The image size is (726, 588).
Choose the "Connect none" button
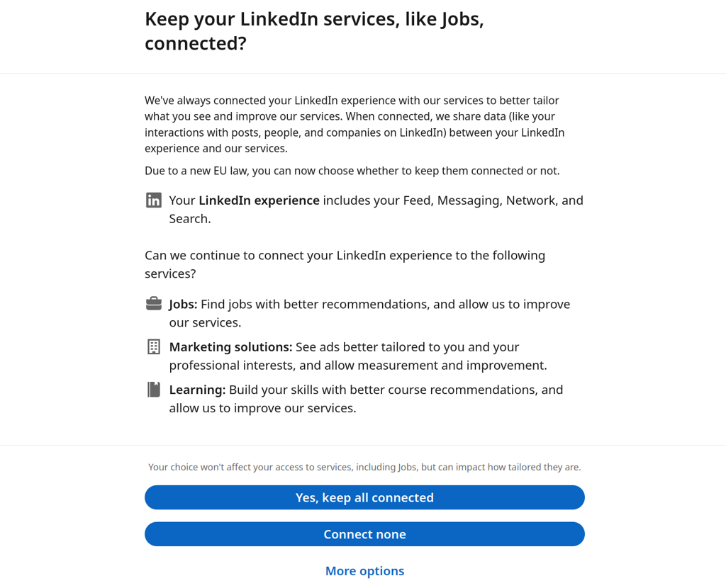point(364,534)
